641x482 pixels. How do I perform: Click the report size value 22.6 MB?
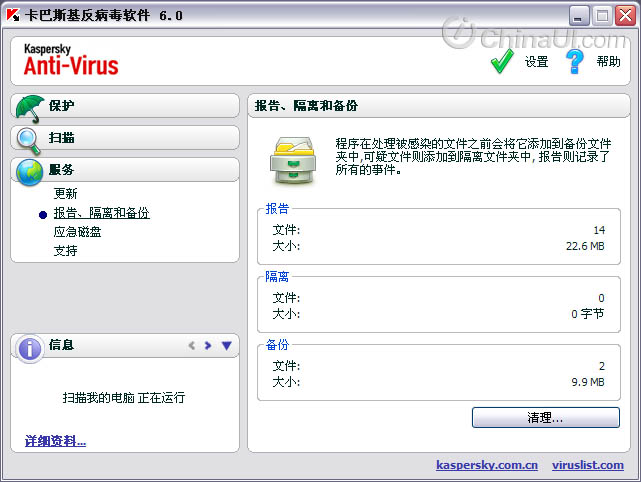(585, 246)
